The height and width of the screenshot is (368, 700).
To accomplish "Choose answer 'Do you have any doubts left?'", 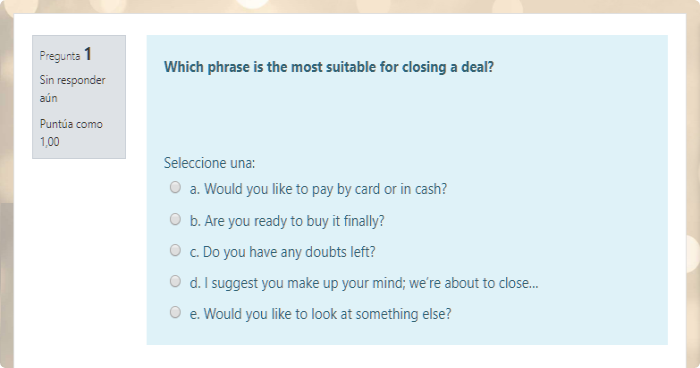I will pyautogui.click(x=283, y=252).
